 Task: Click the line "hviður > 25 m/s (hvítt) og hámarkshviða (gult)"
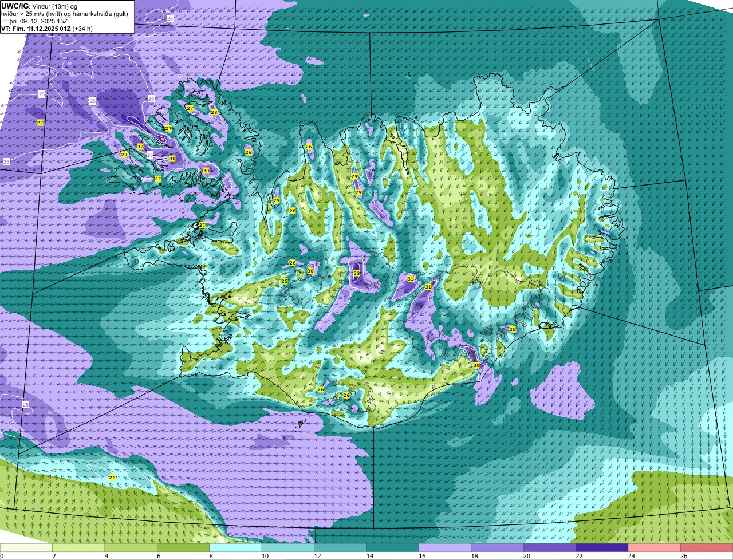(66, 13)
